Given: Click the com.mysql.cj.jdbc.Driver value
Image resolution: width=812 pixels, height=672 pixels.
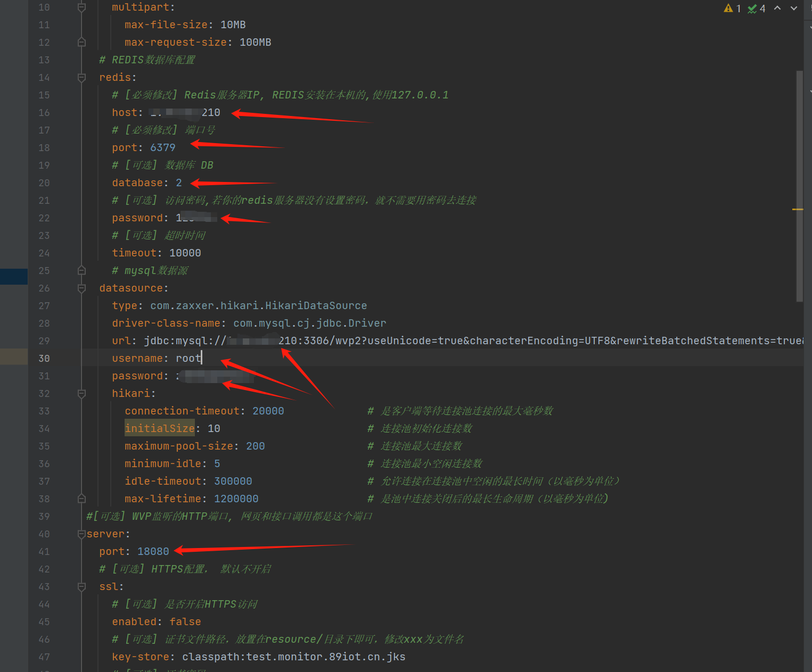Looking at the screenshot, I should [310, 323].
